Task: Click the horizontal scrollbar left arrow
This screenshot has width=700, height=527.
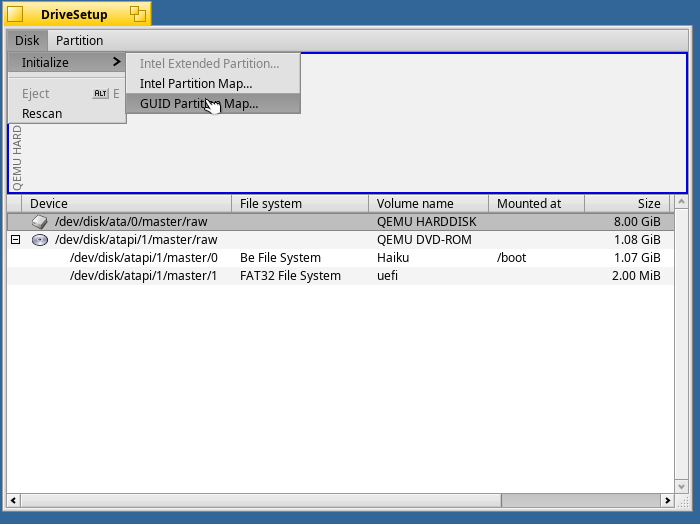Action: click(15, 500)
